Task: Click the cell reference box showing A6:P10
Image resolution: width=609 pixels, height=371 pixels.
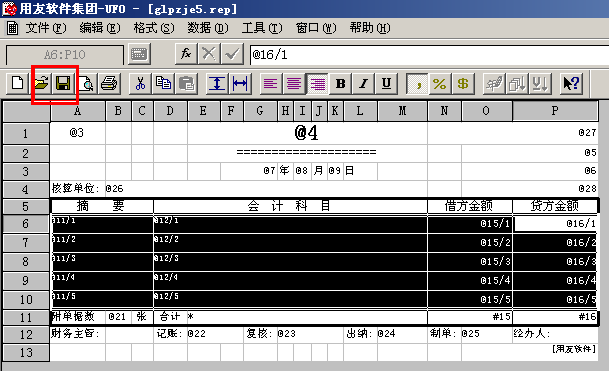Action: [x=65, y=55]
